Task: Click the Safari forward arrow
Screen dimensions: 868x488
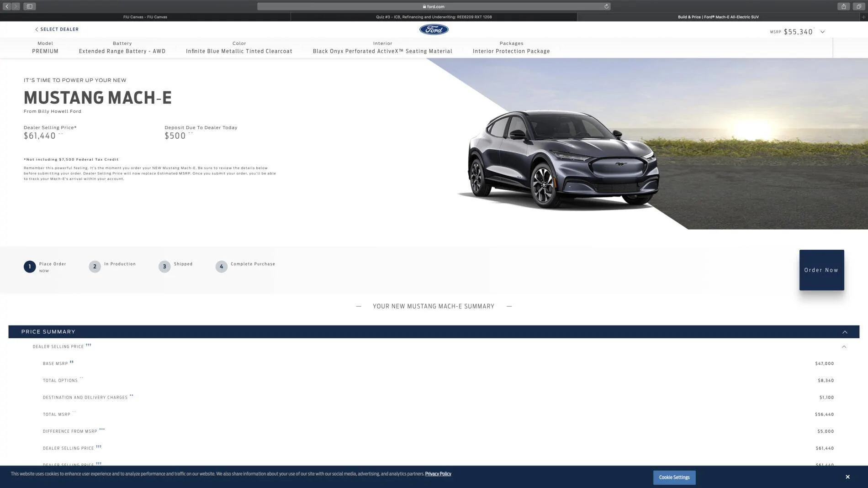Action: pyautogui.click(x=16, y=6)
